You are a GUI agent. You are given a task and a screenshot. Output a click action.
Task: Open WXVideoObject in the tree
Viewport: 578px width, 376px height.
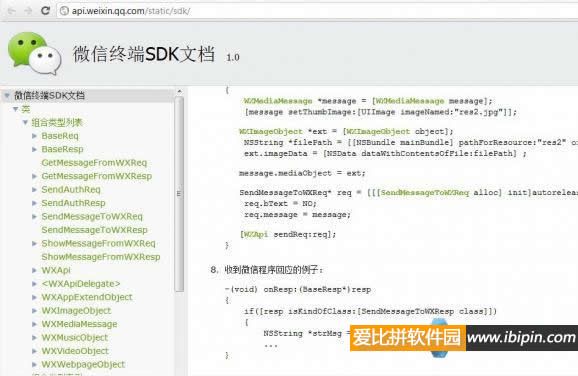click(x=75, y=351)
